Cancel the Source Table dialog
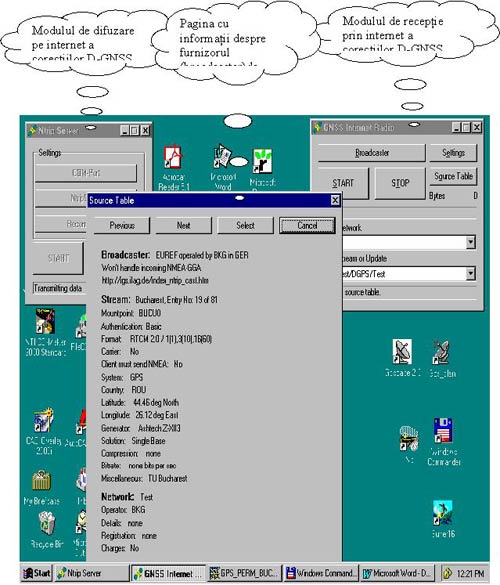 [307, 225]
